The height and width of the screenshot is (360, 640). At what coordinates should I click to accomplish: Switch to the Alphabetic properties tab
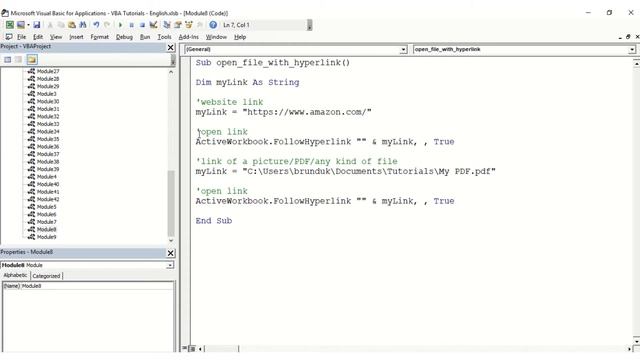(15, 276)
